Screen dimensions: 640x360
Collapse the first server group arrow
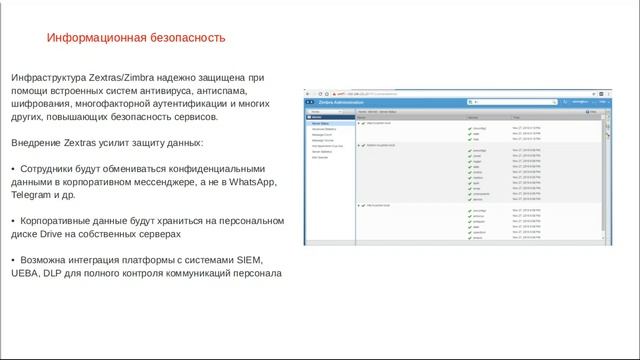(x=359, y=123)
